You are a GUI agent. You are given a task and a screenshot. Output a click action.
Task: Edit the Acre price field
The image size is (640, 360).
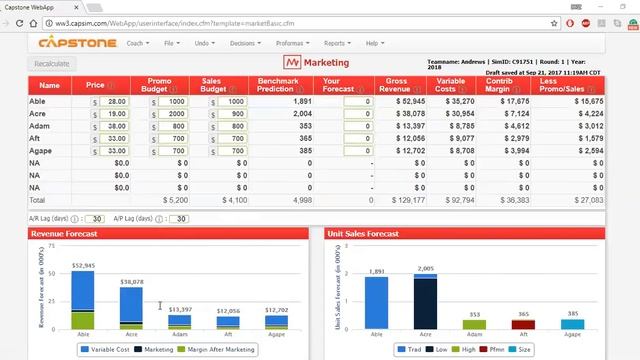[x=113, y=114]
